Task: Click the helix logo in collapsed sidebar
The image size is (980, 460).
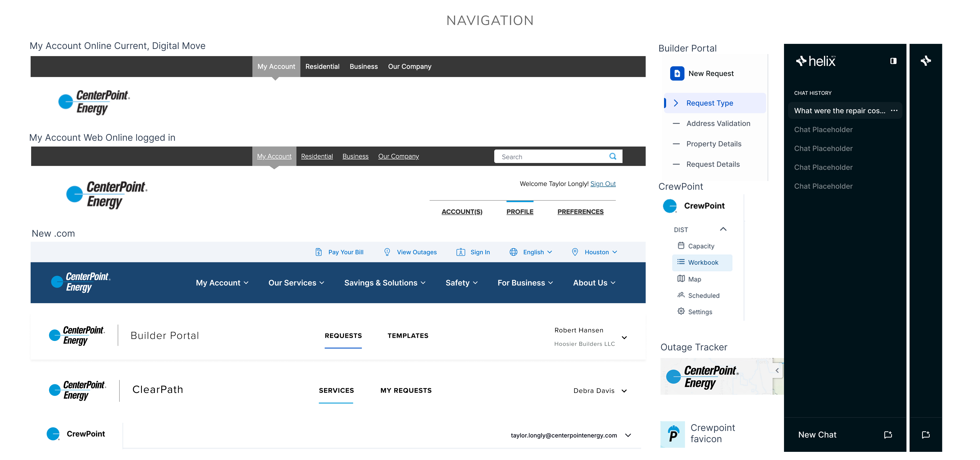Action: pos(926,60)
